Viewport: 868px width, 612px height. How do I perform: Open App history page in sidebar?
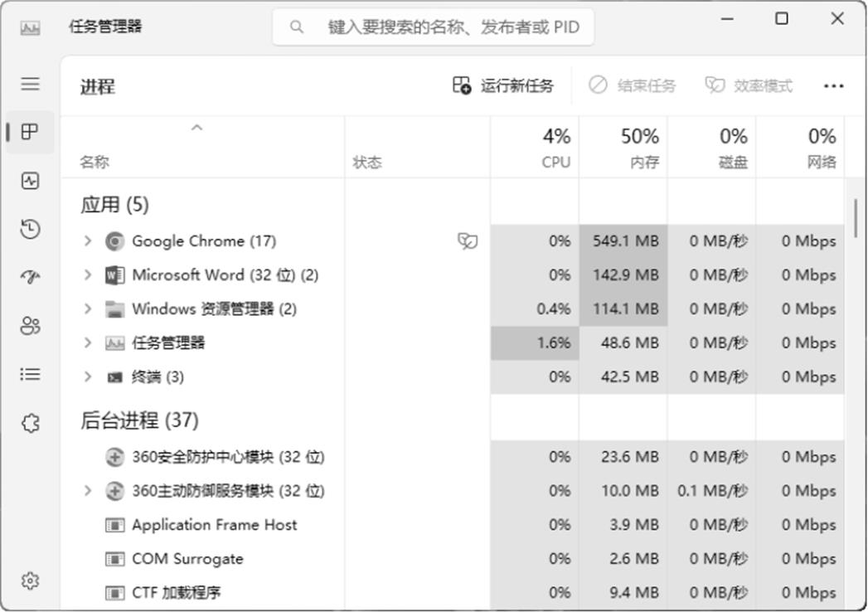31,229
